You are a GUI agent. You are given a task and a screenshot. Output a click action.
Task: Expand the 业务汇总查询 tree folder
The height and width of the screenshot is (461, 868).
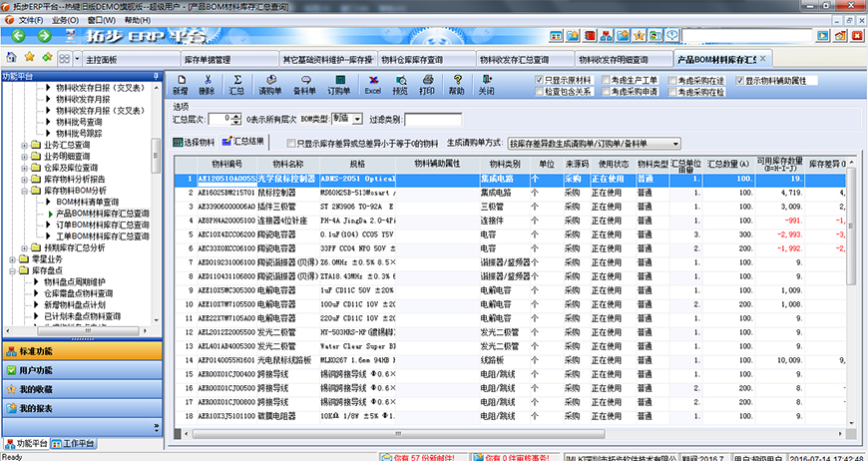[x=25, y=145]
